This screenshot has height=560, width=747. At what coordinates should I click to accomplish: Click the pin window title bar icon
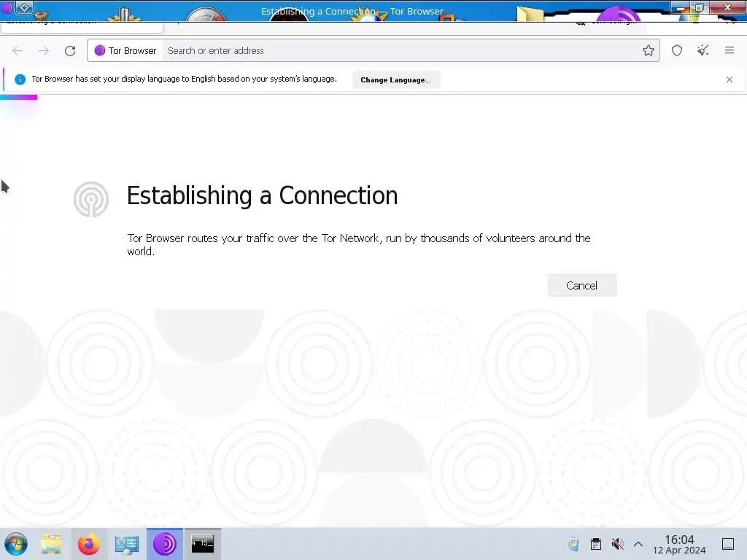click(24, 7)
